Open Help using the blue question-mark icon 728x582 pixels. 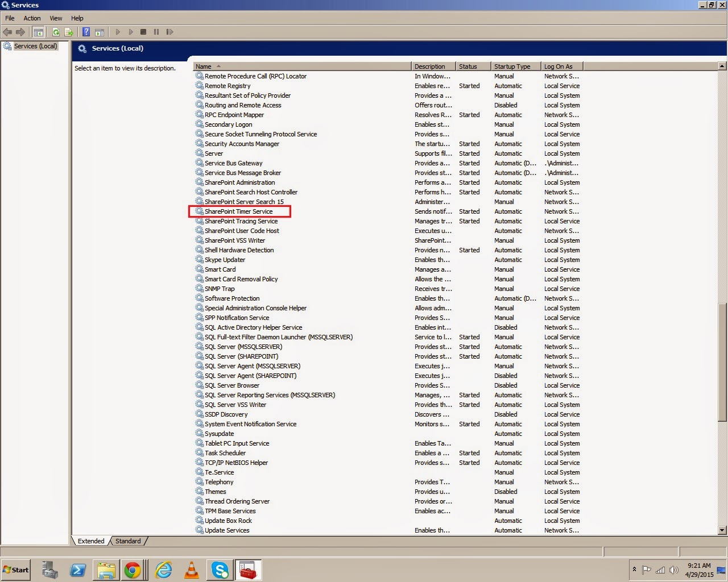[x=86, y=32]
